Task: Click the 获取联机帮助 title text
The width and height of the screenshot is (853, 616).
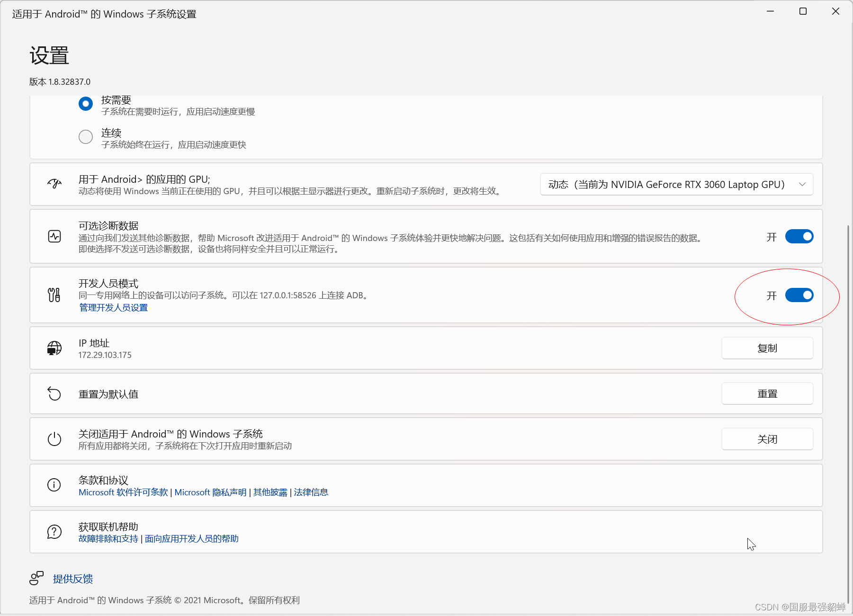Action: coord(108,527)
